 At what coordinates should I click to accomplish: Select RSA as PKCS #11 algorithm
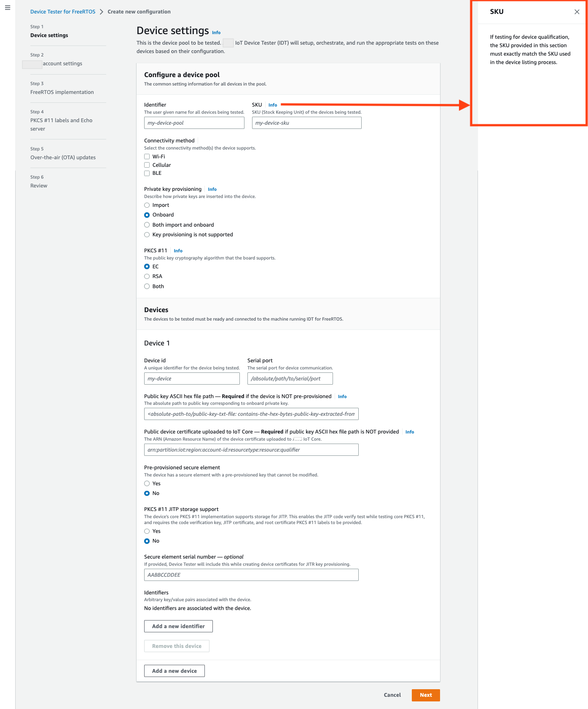[x=147, y=276]
